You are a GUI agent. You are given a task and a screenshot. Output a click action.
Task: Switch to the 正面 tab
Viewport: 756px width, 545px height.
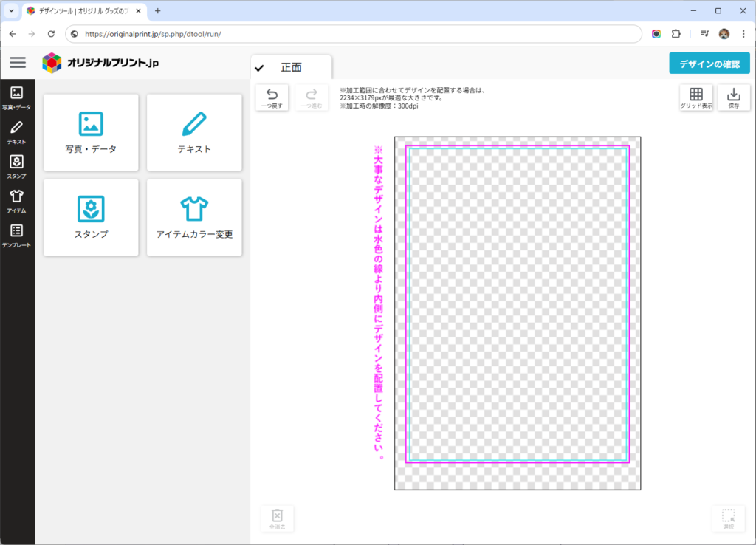[291, 67]
